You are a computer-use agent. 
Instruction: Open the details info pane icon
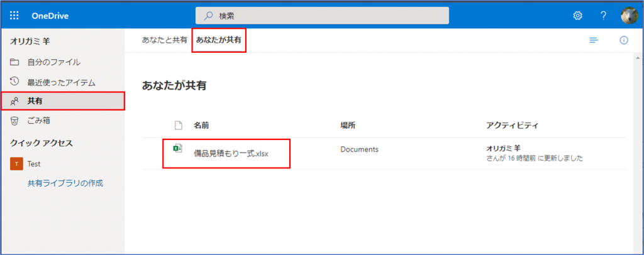click(x=624, y=40)
